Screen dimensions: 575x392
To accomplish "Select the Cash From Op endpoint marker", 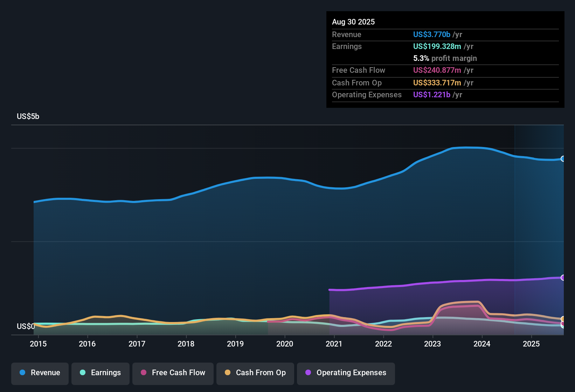I will [563, 319].
